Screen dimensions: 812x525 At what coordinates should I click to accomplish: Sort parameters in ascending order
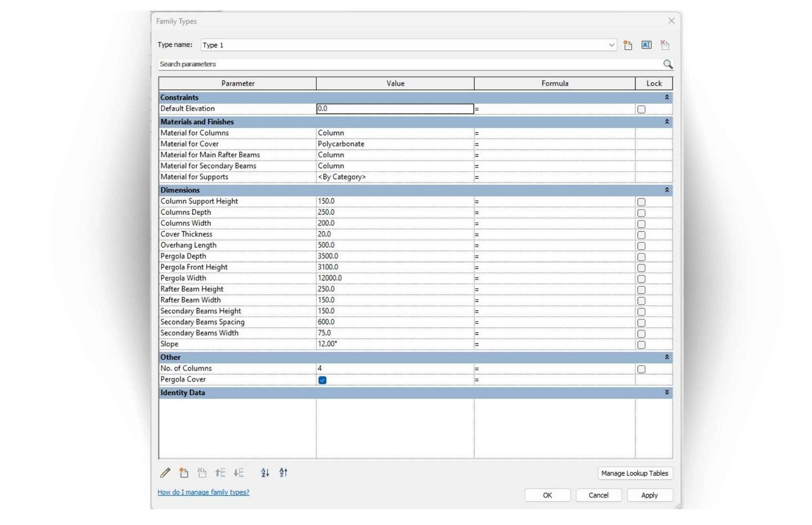[265, 473]
